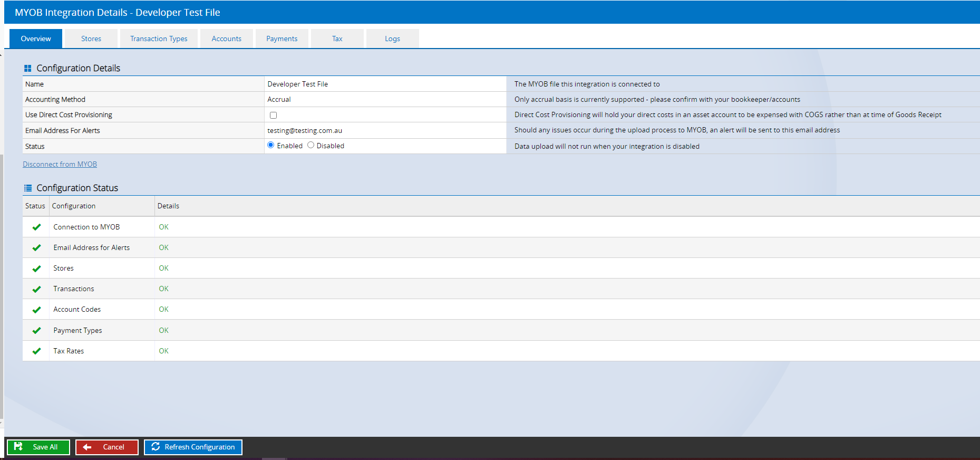Viewport: 980px width, 460px height.
Task: Click the Account Codes label
Action: (x=77, y=309)
